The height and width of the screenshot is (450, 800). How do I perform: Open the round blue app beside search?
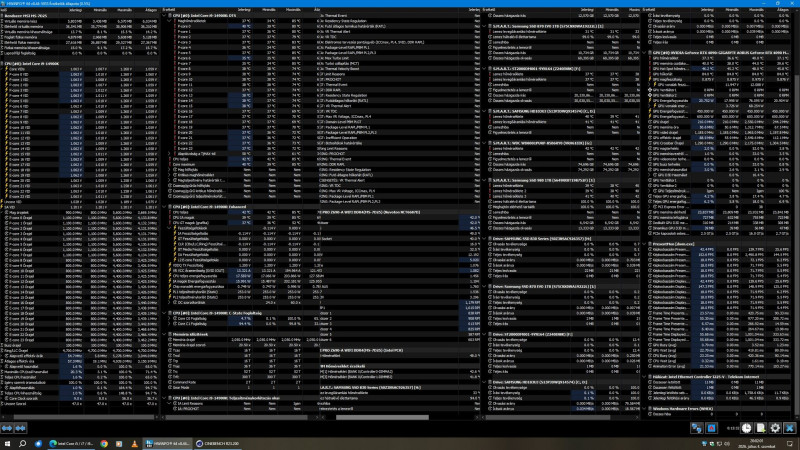click(x=38, y=444)
